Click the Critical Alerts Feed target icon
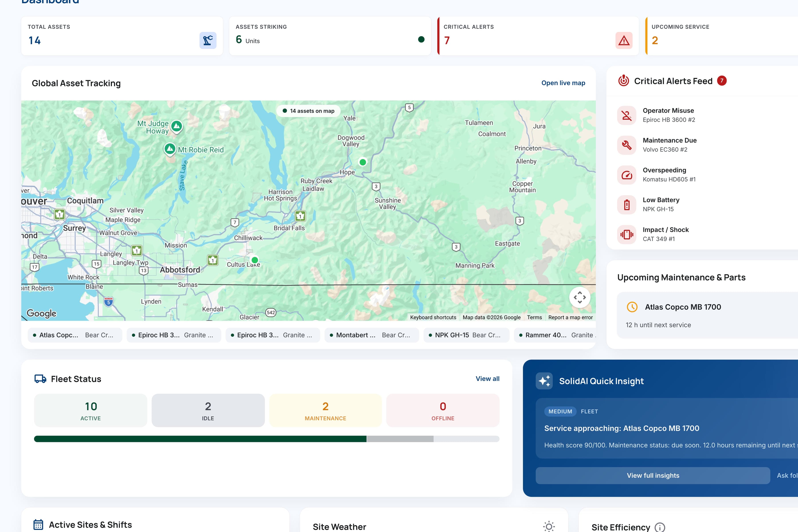The height and width of the screenshot is (532, 798). click(623, 81)
